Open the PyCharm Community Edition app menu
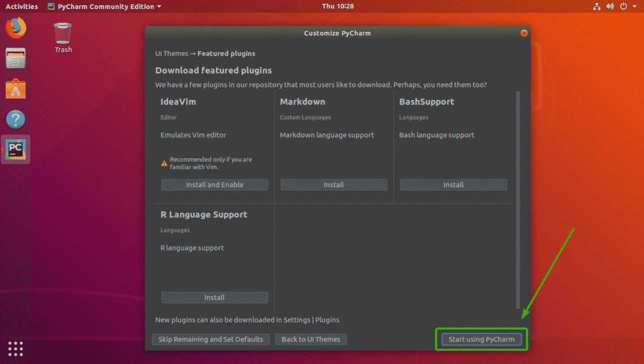The height and width of the screenshot is (364, 644). click(x=105, y=6)
